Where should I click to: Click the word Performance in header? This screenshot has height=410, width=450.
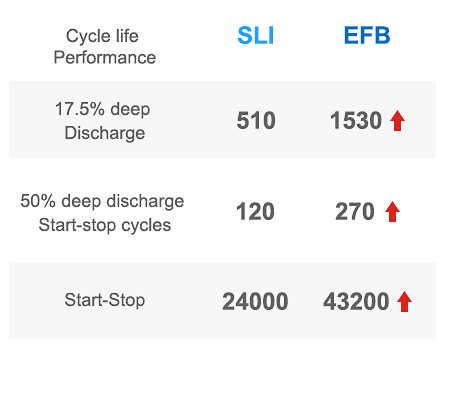(105, 57)
